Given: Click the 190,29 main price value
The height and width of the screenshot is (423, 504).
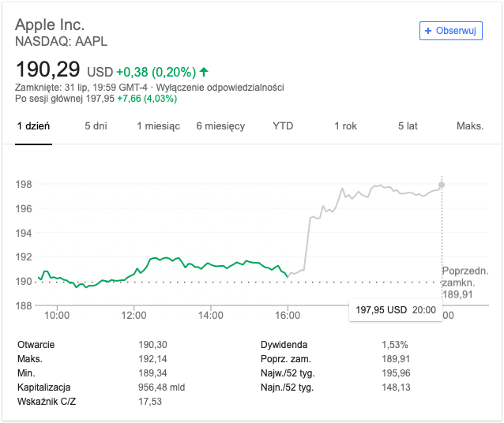Looking at the screenshot, I should [x=48, y=69].
